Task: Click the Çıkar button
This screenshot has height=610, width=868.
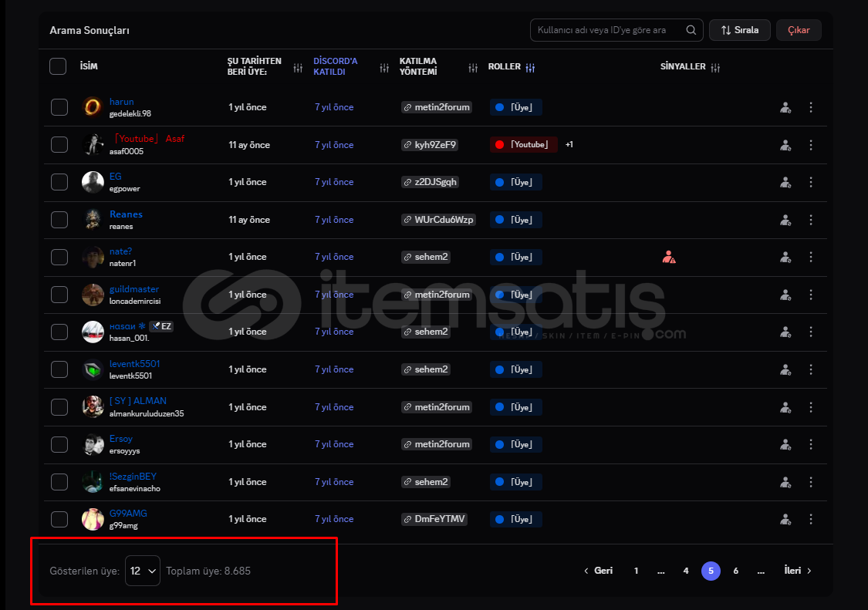Action: tap(799, 30)
